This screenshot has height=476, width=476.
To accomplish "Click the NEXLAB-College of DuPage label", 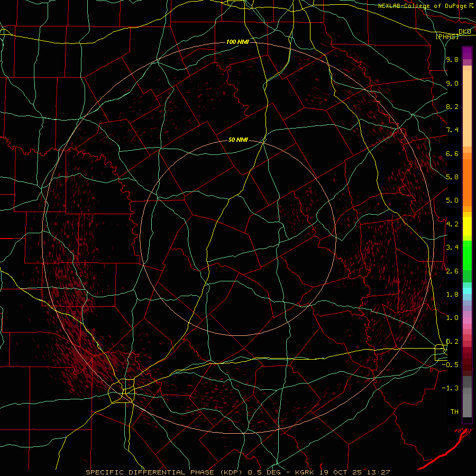I will coord(423,6).
